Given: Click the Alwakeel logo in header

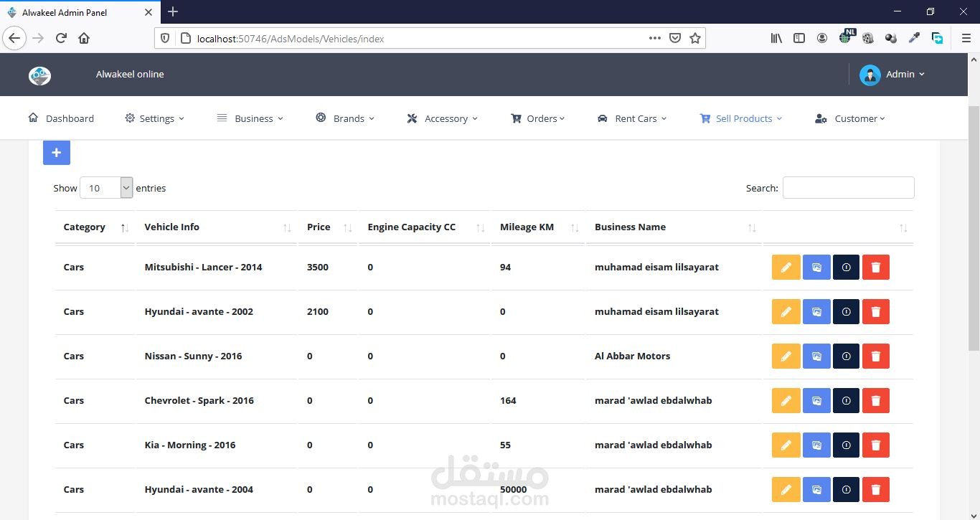Looking at the screenshot, I should pos(39,75).
